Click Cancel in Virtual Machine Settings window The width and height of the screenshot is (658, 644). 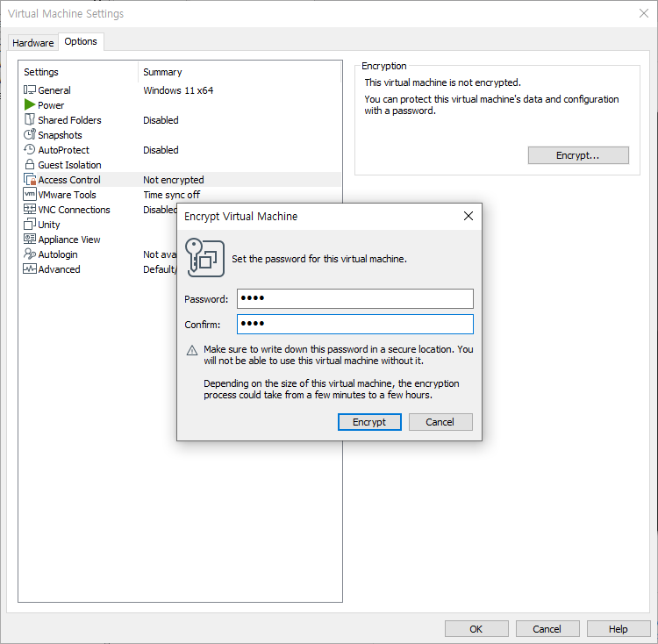coord(547,629)
